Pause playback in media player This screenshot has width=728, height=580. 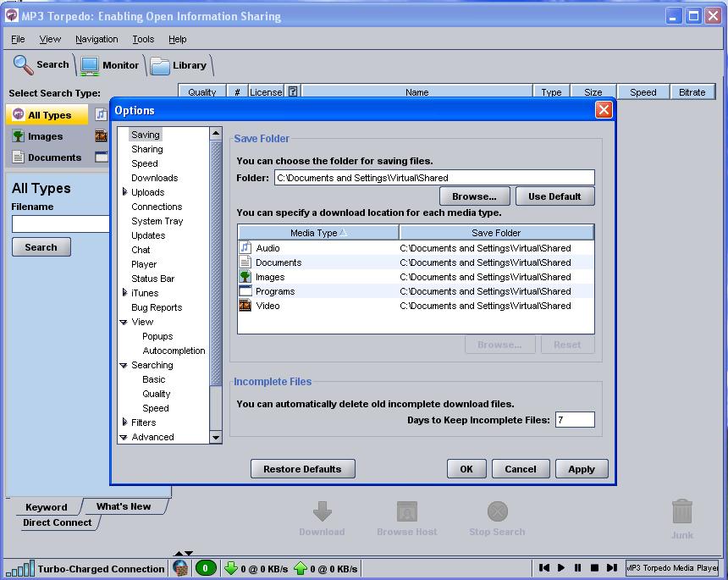577,567
